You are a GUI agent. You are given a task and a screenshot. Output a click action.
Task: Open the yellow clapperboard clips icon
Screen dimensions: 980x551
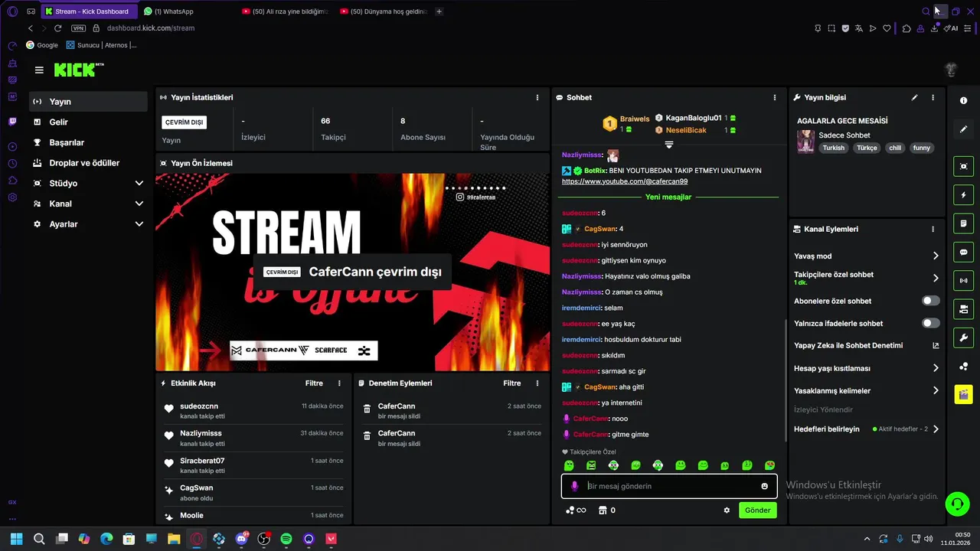coord(963,395)
